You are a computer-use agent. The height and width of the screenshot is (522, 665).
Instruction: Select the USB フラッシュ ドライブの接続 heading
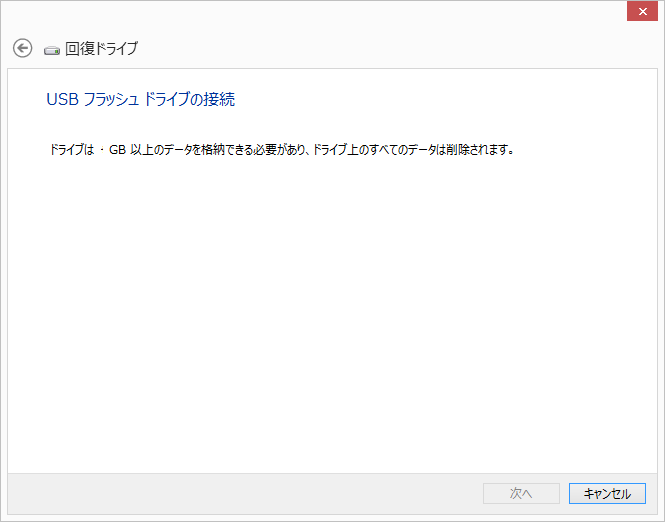click(140, 99)
